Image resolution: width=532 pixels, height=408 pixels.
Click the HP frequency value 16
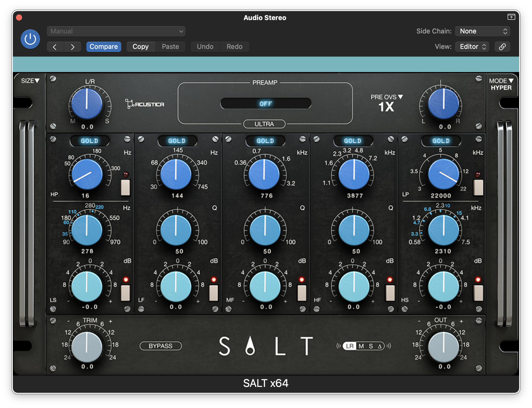point(85,196)
